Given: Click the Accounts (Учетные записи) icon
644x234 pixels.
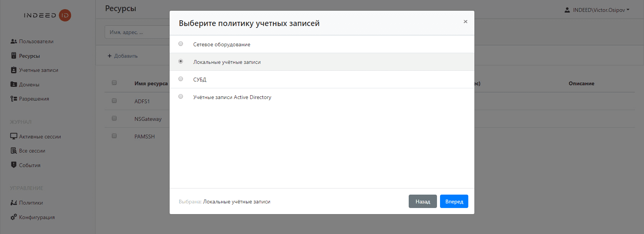Looking at the screenshot, I should point(14,70).
